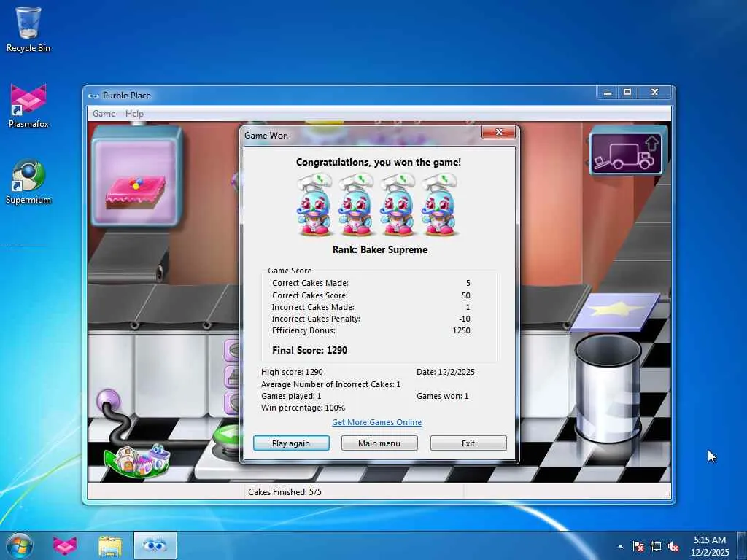
Task: Click the green conveyor arrow button
Action: [226, 435]
